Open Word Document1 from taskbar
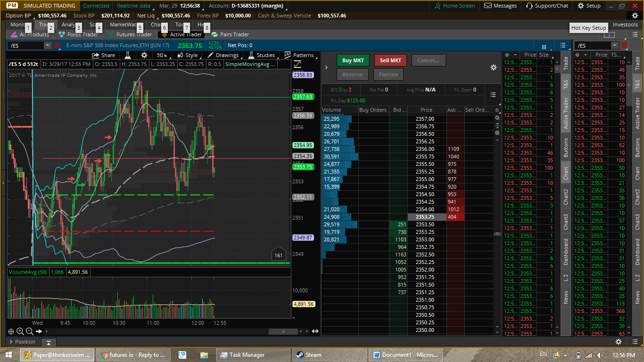Viewport: 644px width, 362px height. tap(406, 355)
